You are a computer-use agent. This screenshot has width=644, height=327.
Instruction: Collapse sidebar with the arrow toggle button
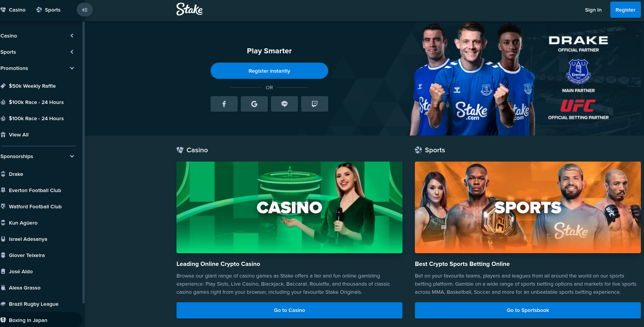(x=85, y=10)
